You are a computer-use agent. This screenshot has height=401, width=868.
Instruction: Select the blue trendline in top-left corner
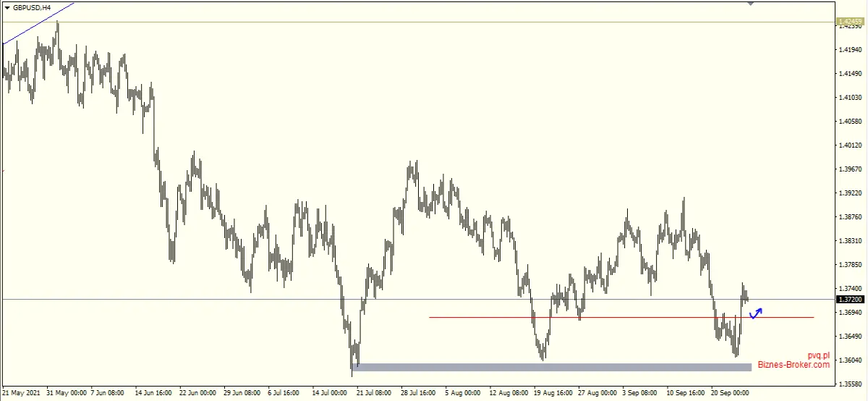click(38, 22)
